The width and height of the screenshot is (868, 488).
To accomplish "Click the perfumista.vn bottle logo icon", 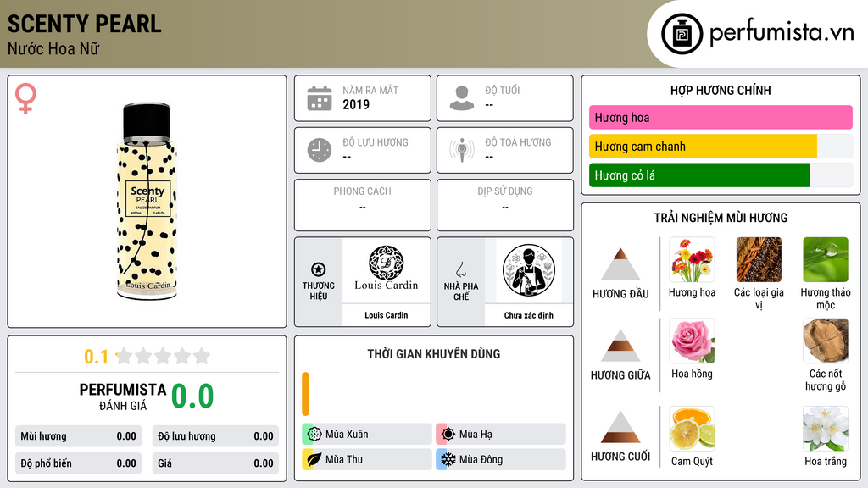I will pyautogui.click(x=682, y=34).
